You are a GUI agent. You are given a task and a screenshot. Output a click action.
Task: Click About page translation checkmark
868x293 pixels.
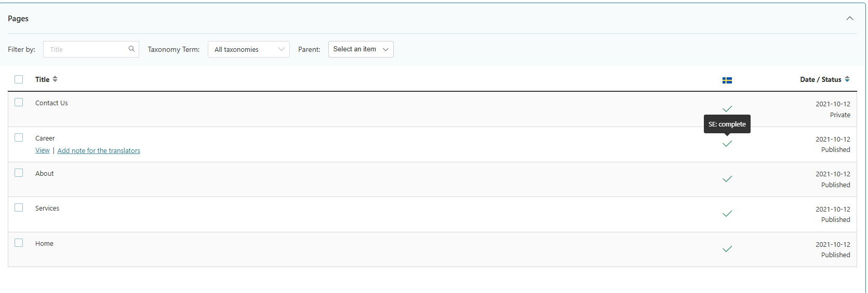point(727,179)
